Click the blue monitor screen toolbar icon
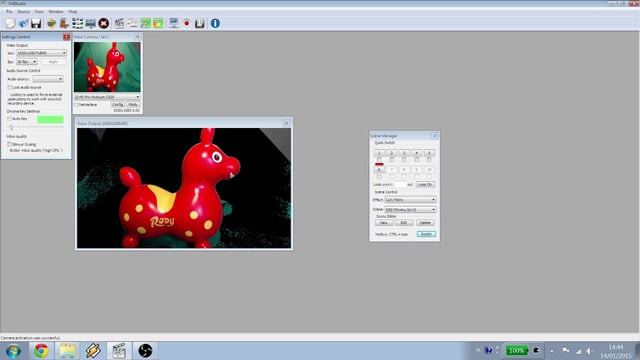The image size is (640, 360). 91,23
